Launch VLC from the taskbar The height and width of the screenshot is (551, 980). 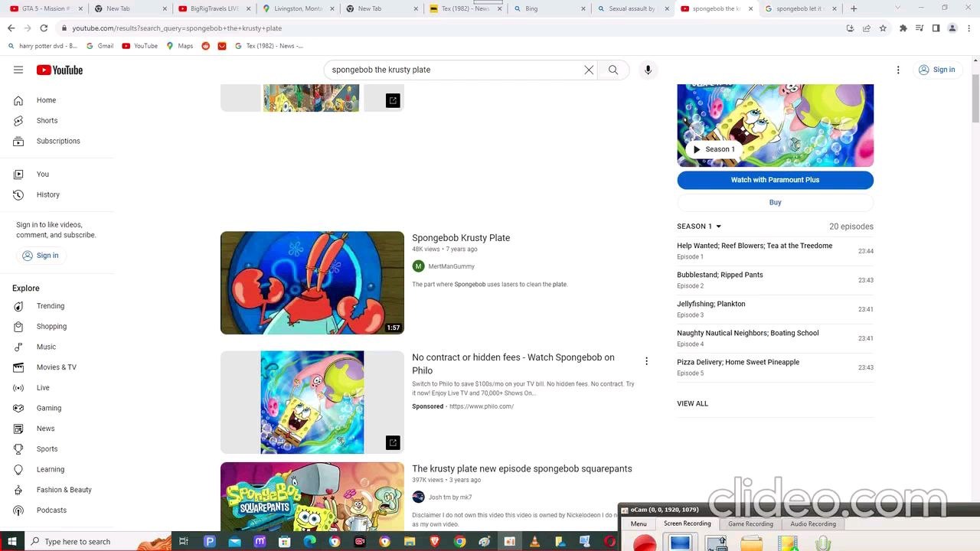(534, 541)
